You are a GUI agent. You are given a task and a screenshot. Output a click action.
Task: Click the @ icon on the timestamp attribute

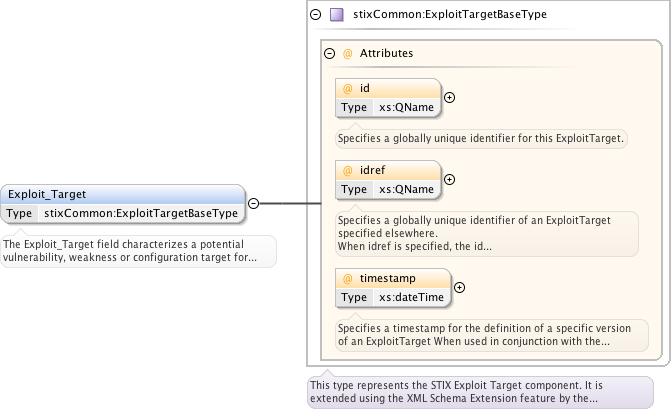347,279
